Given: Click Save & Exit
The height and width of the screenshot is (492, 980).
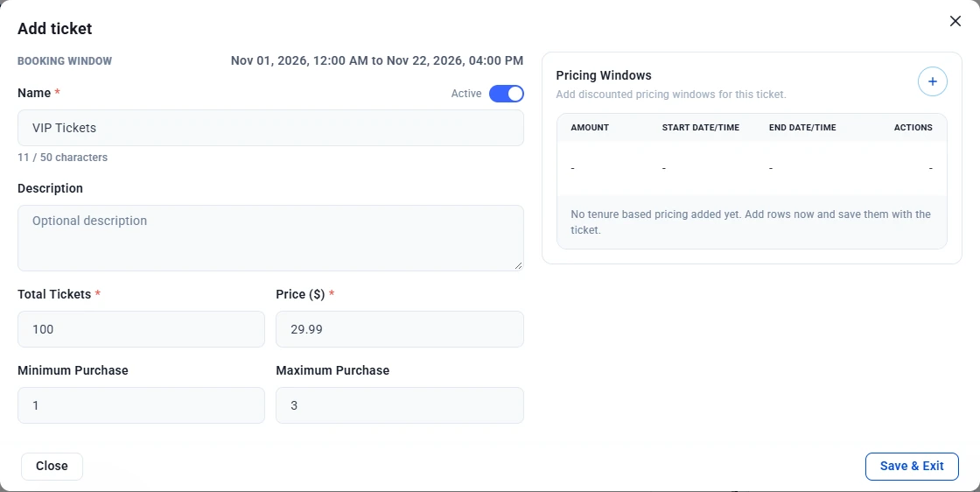Looking at the screenshot, I should tap(912, 467).
